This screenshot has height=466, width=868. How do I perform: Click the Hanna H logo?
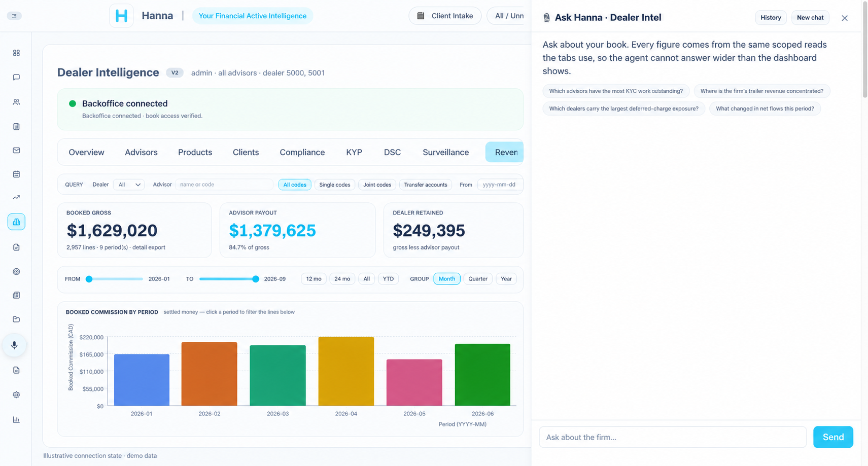[x=121, y=16]
